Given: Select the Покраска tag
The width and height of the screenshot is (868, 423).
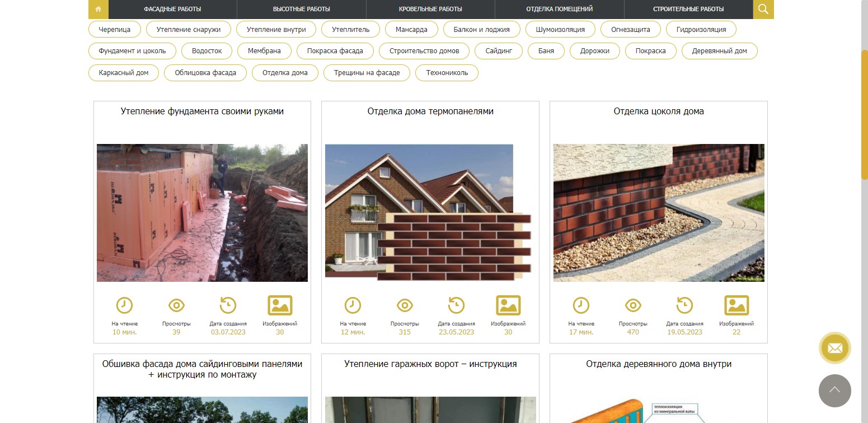Looking at the screenshot, I should (x=651, y=51).
